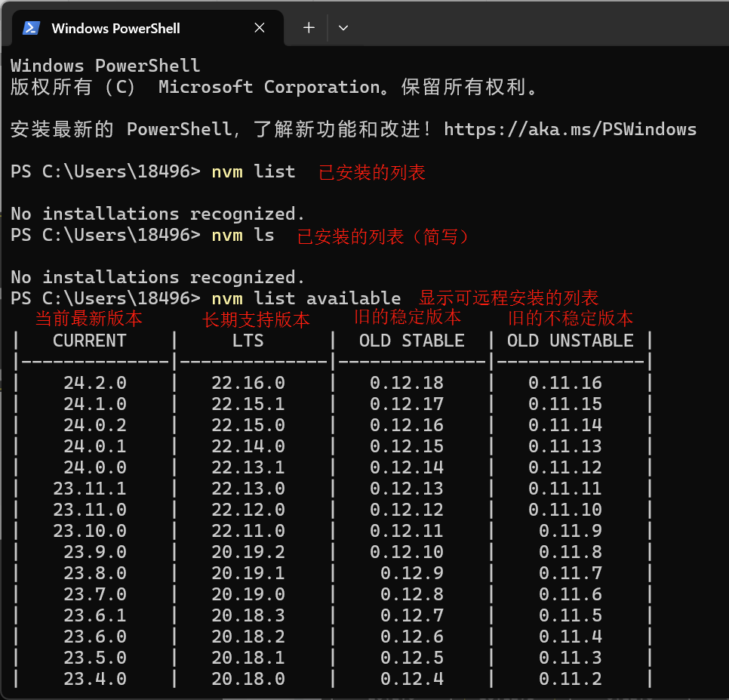This screenshot has width=729, height=700.
Task: Click version 24.0.2 in the table
Action: 95,425
